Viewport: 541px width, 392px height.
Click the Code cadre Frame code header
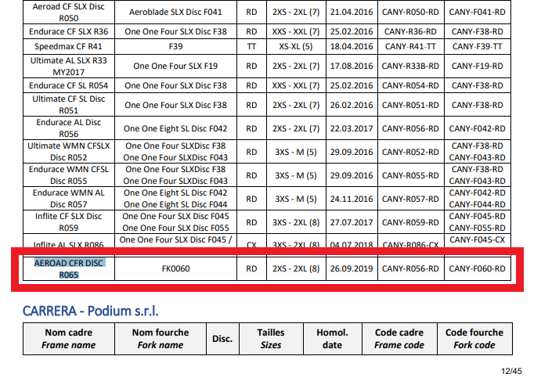(x=399, y=339)
